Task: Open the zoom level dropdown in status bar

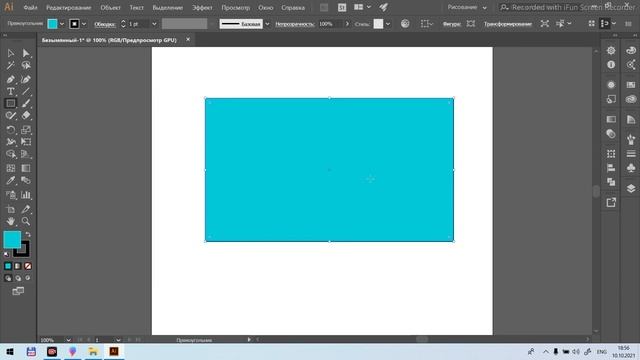Action: click(x=68, y=340)
